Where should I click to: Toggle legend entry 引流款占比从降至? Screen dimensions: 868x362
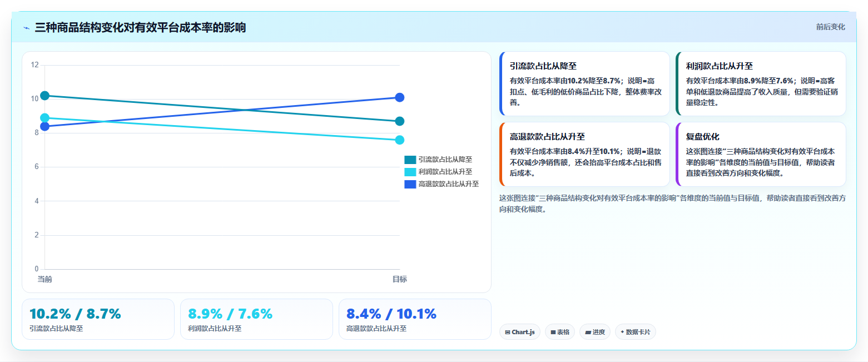[438, 160]
